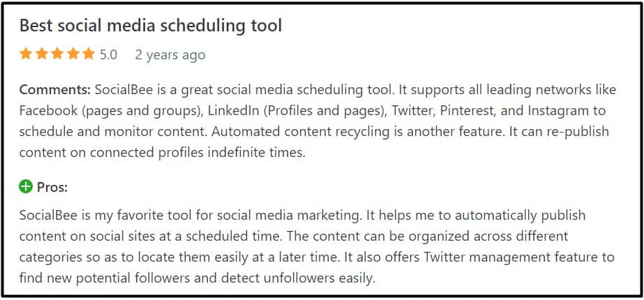Click the Pros: heading
Image resolution: width=644 pixels, height=300 pixels.
(x=52, y=188)
